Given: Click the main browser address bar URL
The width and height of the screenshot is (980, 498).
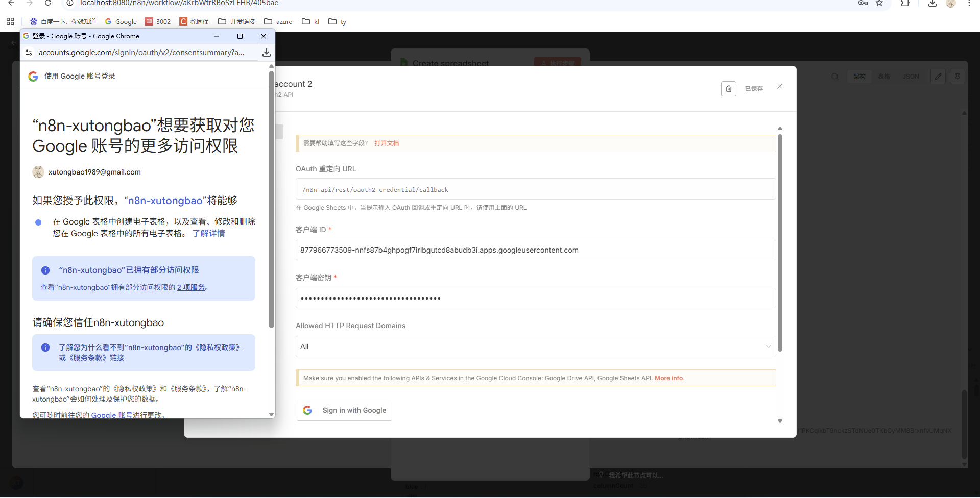Looking at the screenshot, I should click(x=179, y=3).
